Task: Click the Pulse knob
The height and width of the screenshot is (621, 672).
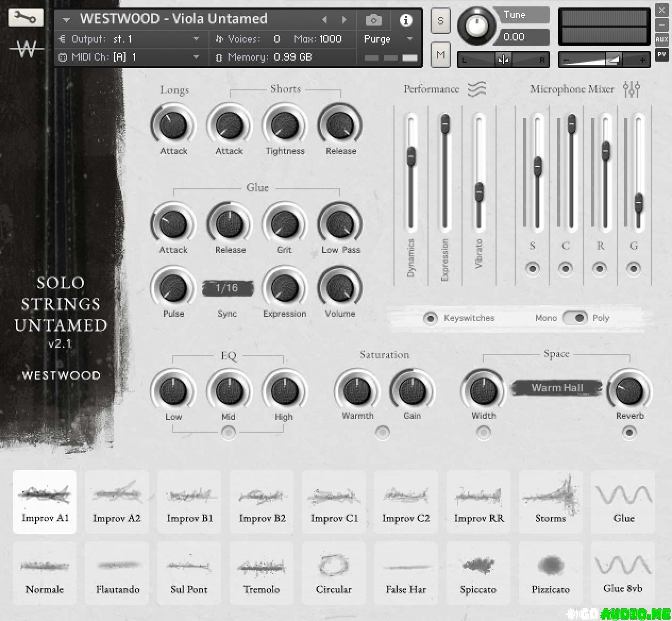Action: click(173, 288)
